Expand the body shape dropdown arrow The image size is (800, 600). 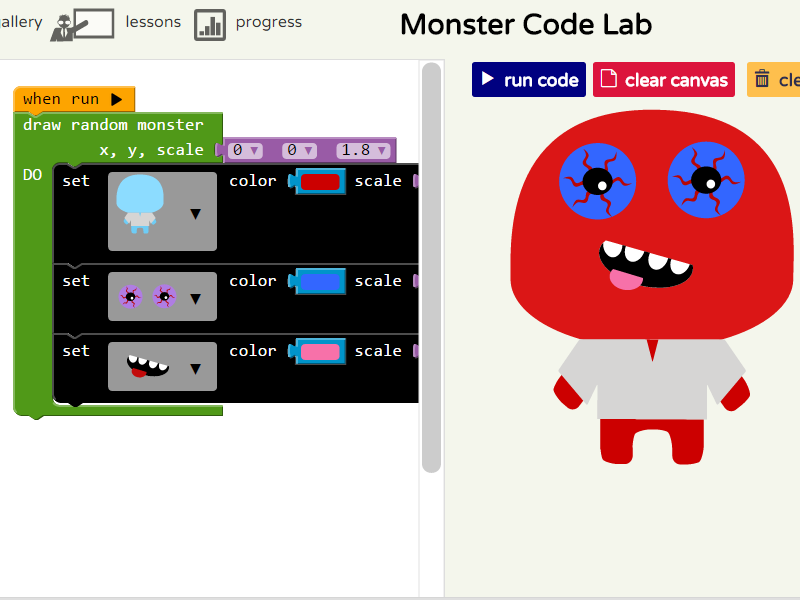196,213
